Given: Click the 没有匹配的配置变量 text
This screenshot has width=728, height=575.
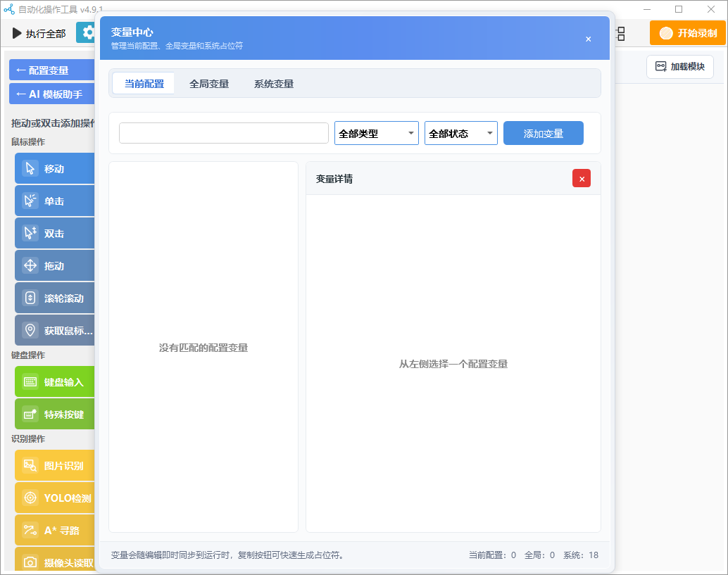Looking at the screenshot, I should tap(203, 348).
